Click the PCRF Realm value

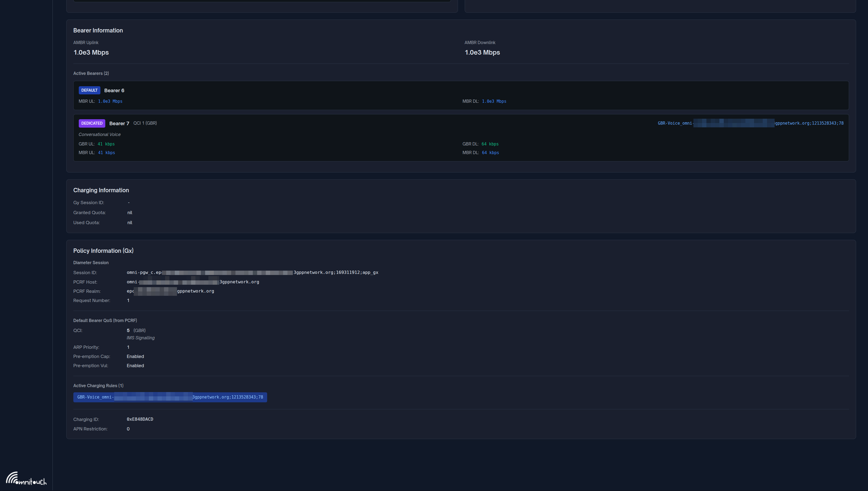point(170,291)
